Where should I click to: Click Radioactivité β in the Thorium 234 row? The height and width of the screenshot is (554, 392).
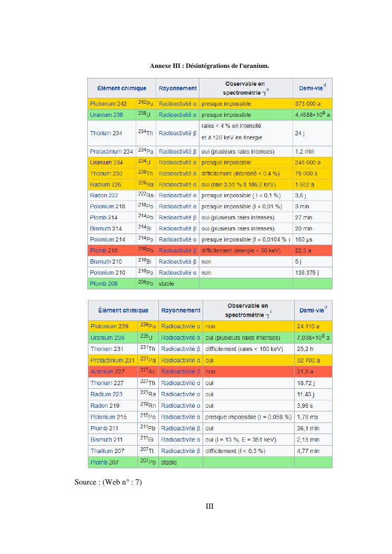(x=177, y=133)
